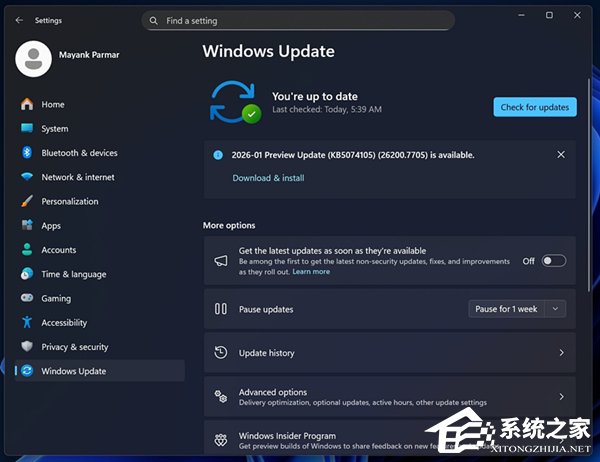Click the pause icon beside Pause updates

(220, 309)
